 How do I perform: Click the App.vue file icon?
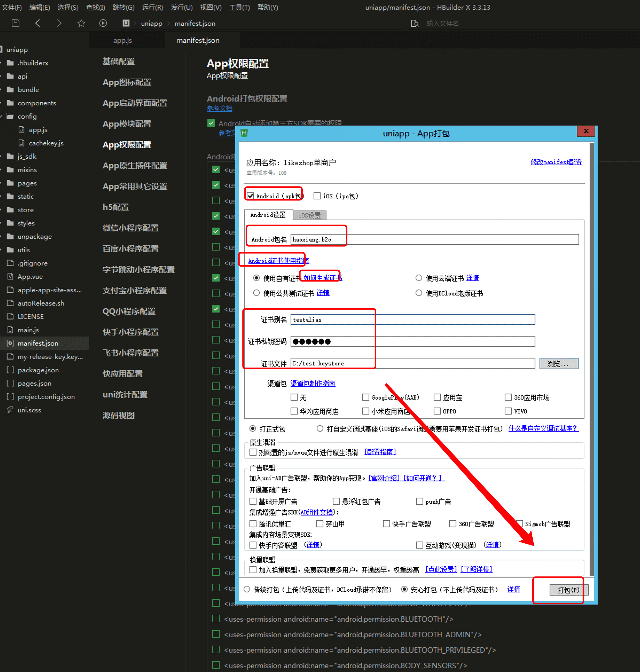tap(11, 276)
